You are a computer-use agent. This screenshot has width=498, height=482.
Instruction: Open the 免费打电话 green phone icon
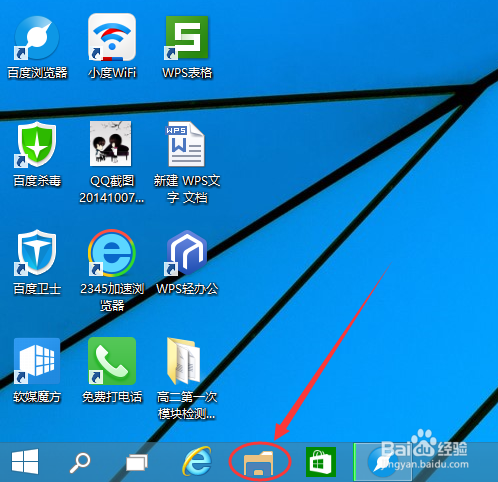click(x=112, y=361)
